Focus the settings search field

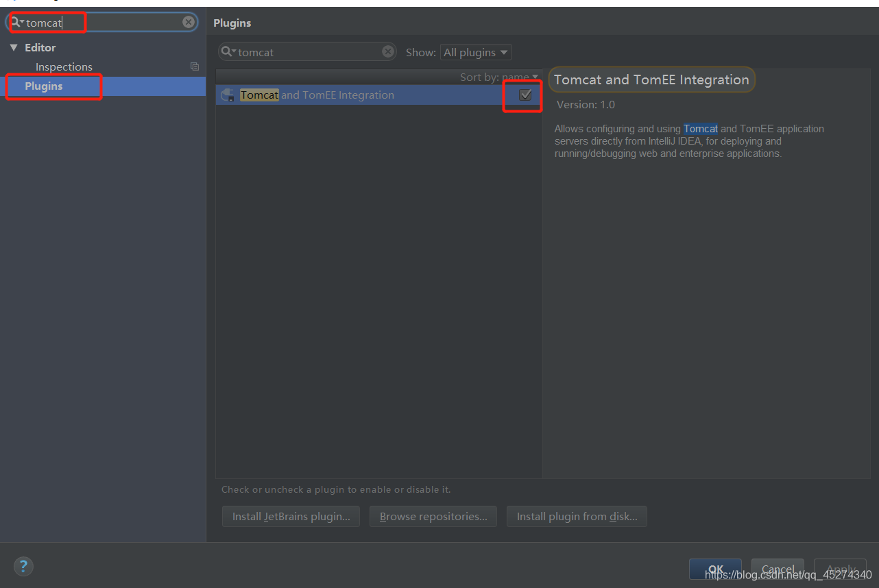click(103, 23)
